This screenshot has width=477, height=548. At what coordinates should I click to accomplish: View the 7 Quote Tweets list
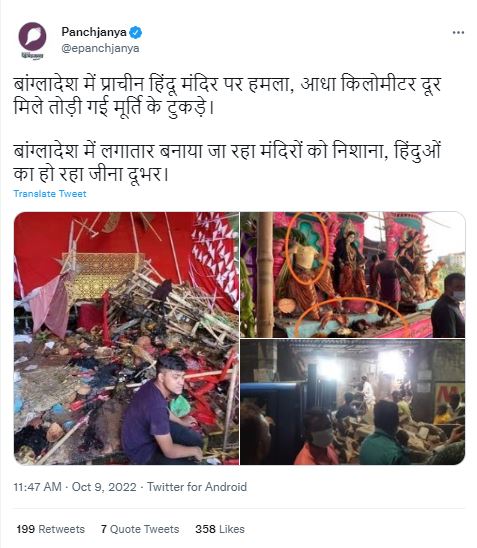tap(140, 529)
